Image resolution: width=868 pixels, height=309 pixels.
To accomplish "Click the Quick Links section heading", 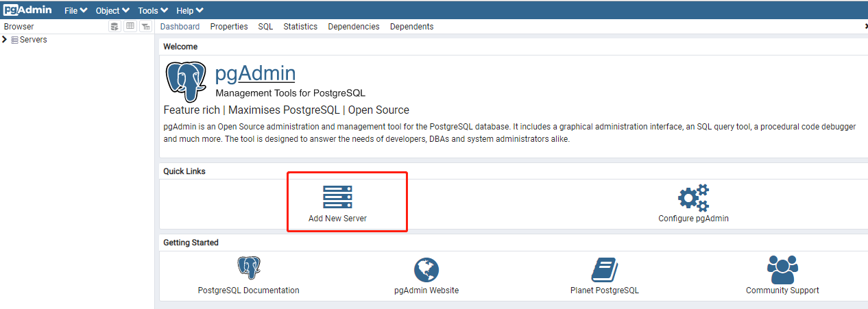I will (x=184, y=171).
